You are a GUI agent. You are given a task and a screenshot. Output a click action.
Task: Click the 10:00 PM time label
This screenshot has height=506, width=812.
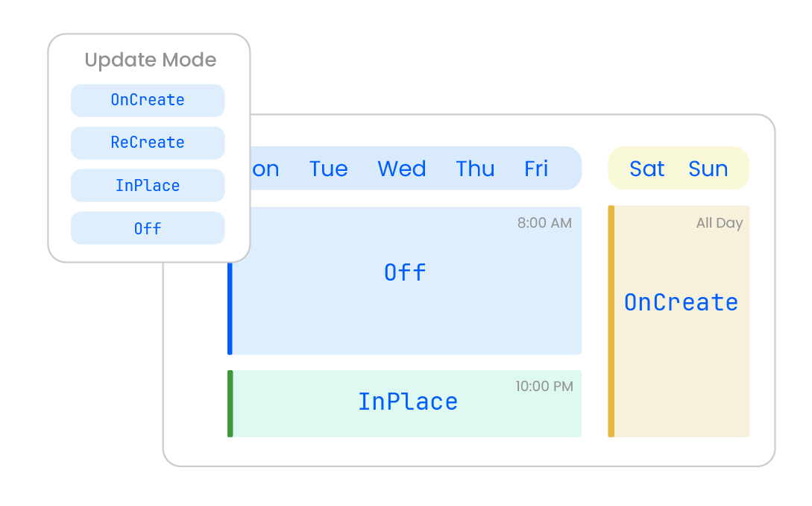pyautogui.click(x=543, y=387)
